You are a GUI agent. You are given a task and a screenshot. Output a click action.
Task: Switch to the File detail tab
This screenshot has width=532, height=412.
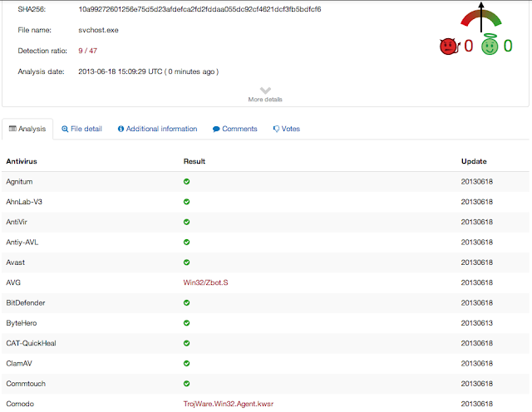(81, 129)
